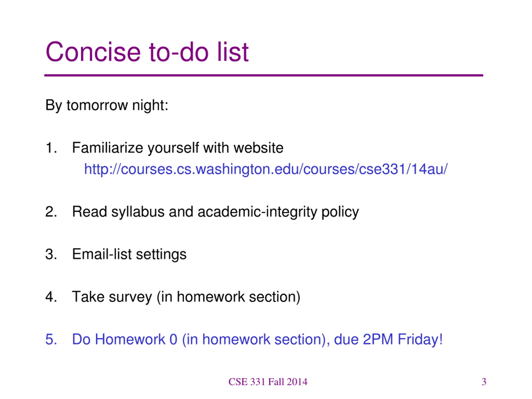Open the courses.cs.washington.edu cse331 link
The image size is (532, 399).
coord(266,169)
